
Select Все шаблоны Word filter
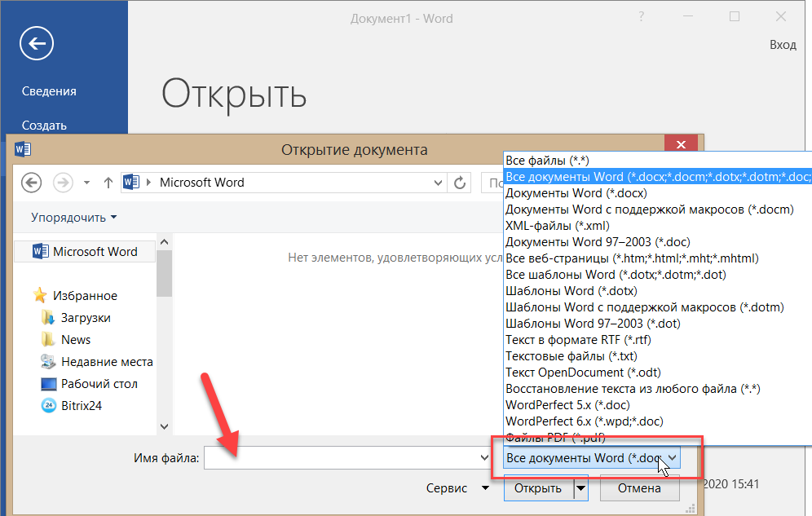pos(658,274)
